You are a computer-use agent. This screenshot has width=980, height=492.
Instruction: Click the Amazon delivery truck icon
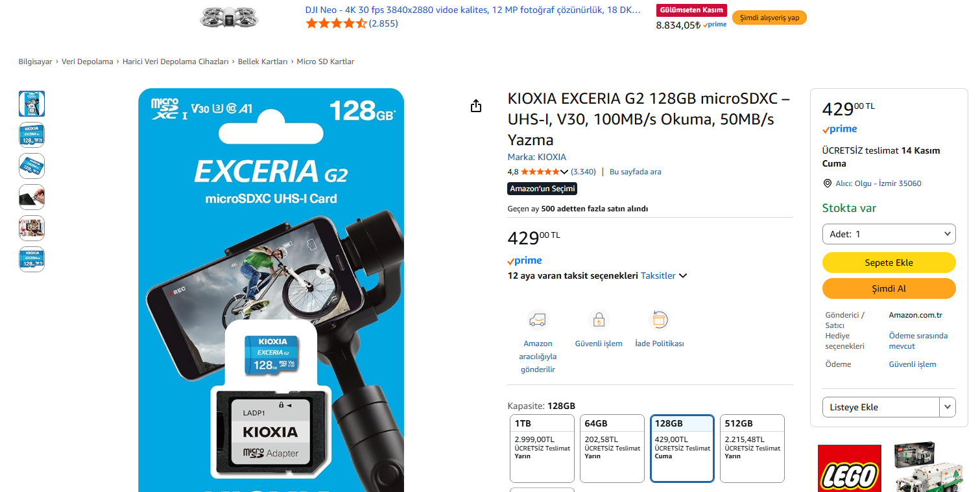coord(538,320)
